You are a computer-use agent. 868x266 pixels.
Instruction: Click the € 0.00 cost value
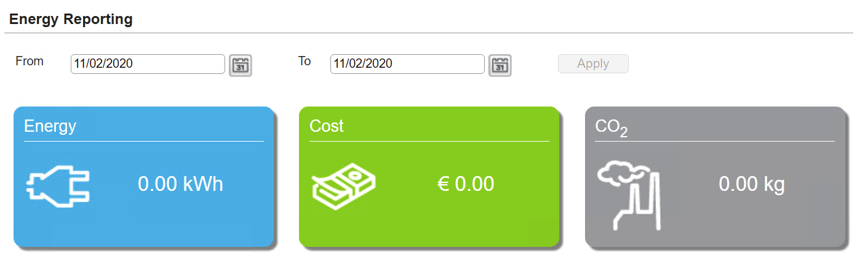point(466,184)
